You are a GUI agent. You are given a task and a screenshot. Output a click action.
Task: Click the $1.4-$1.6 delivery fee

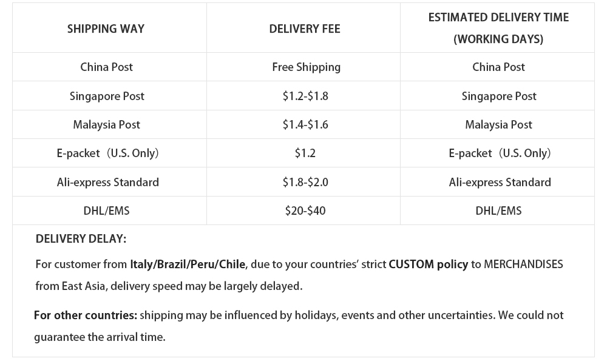pyautogui.click(x=305, y=124)
